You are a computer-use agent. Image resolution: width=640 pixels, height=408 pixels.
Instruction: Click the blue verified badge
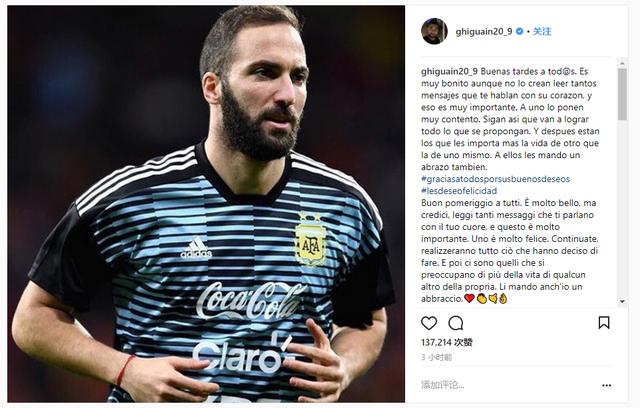(520, 31)
